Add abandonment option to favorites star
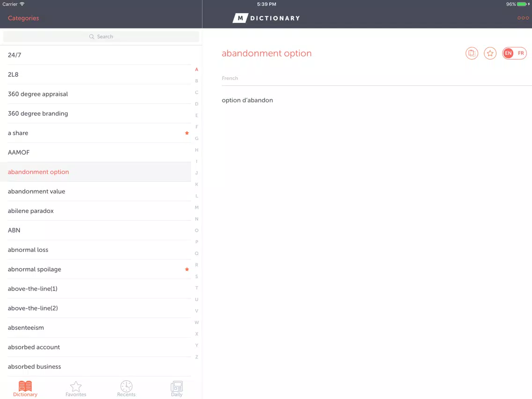The image size is (532, 399). click(x=490, y=53)
